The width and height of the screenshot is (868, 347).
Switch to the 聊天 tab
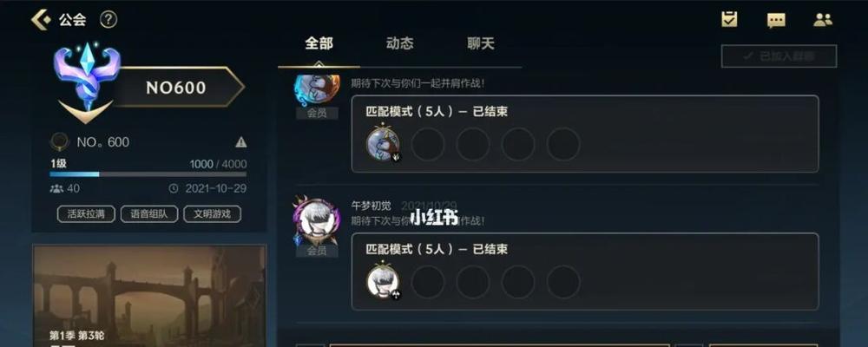click(481, 43)
